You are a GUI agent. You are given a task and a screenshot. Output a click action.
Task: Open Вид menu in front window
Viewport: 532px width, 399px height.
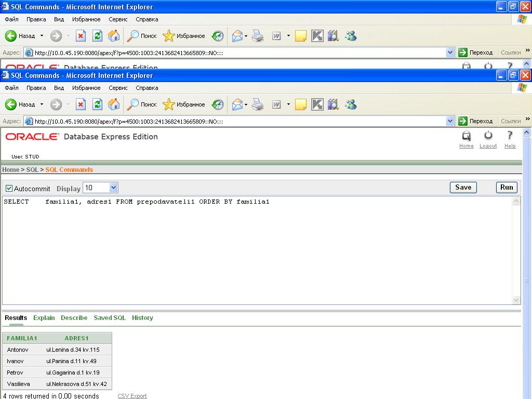click(x=59, y=88)
